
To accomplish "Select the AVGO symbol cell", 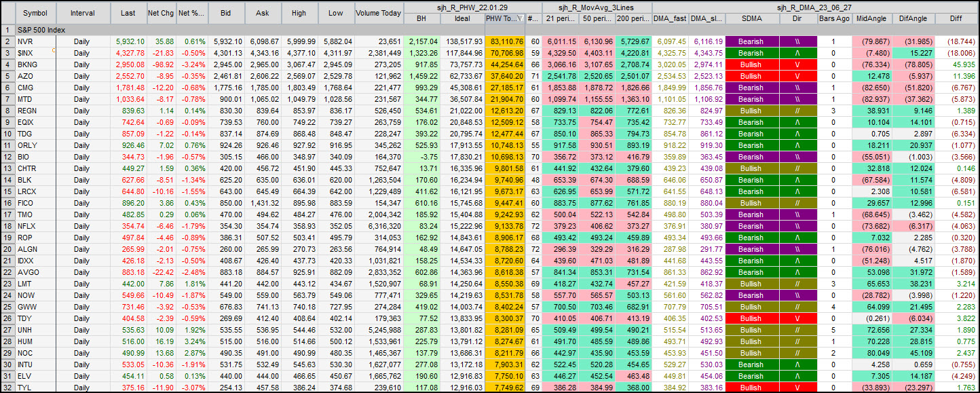I will 35,272.
